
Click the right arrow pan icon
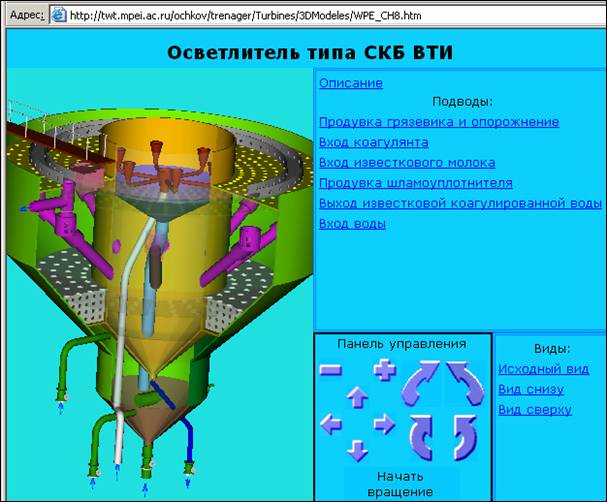point(384,424)
